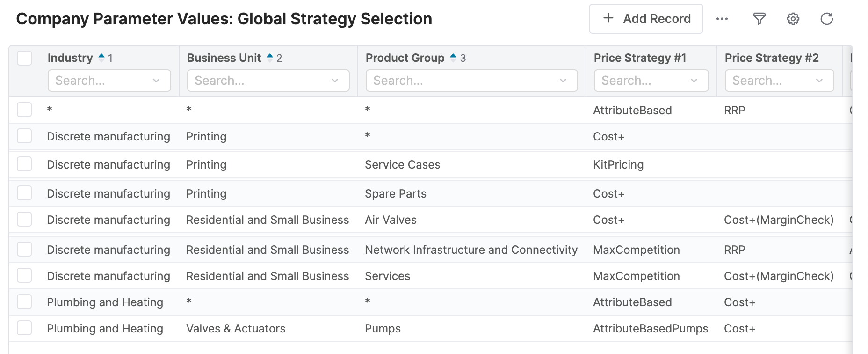Click the Business Unit sort arrow icon
This screenshot has height=354, width=868.
pos(270,58)
